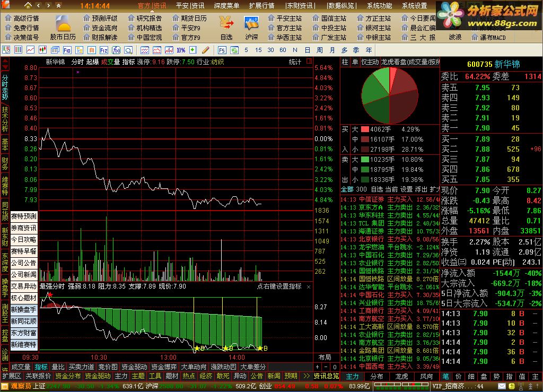The image size is (543, 392).
Task: Open the 扩展行情 menu
Action: click(x=261, y=5)
